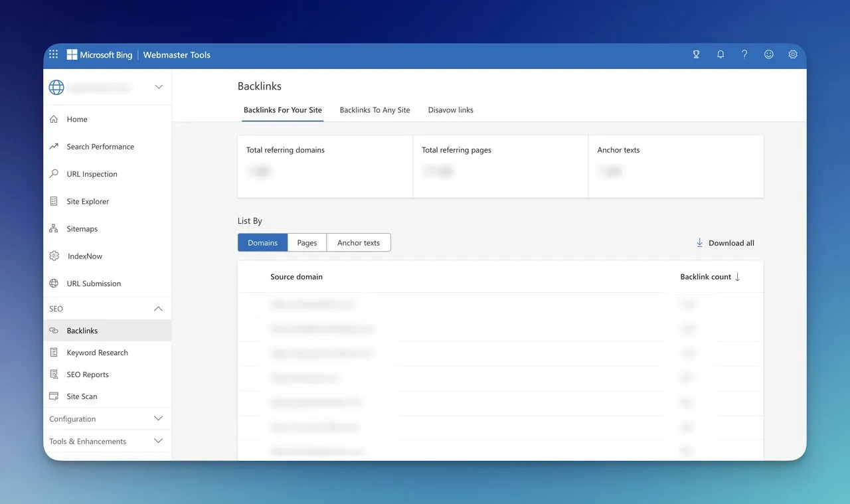Sort by Backlink count arrow

pos(737,277)
